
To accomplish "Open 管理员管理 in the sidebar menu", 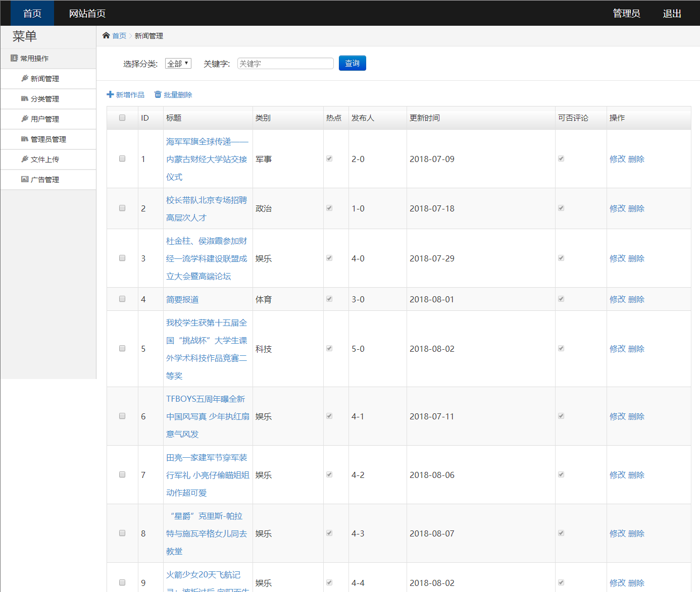I will (48, 139).
